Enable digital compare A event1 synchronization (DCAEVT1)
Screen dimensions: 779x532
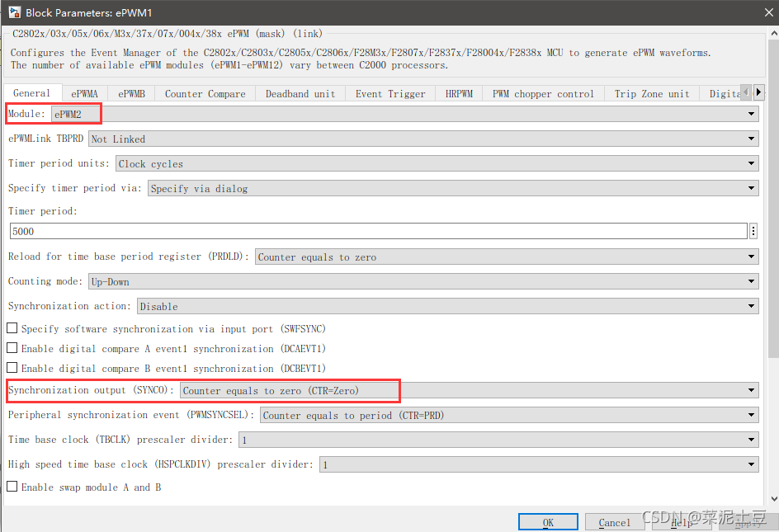click(12, 348)
